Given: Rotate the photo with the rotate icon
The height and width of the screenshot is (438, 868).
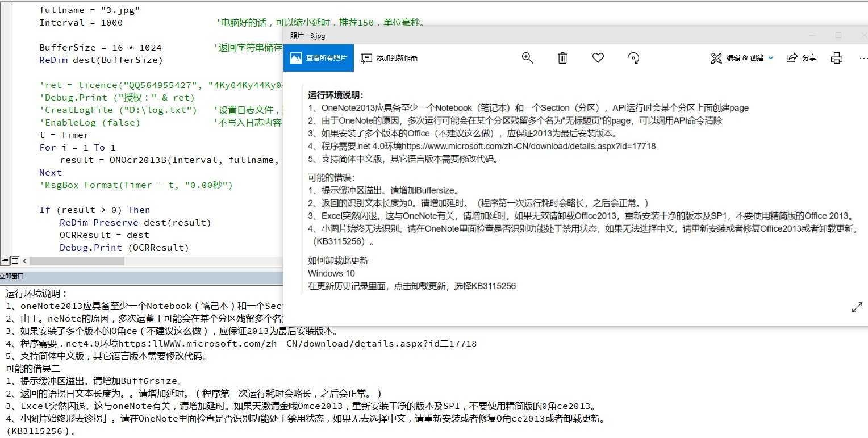Looking at the screenshot, I should [x=633, y=58].
